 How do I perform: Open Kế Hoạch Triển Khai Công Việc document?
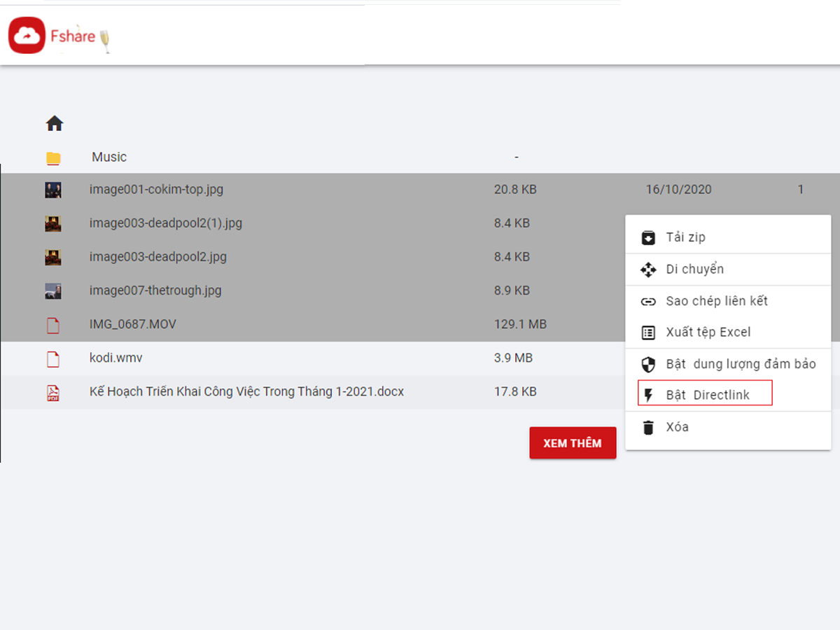pyautogui.click(x=246, y=391)
